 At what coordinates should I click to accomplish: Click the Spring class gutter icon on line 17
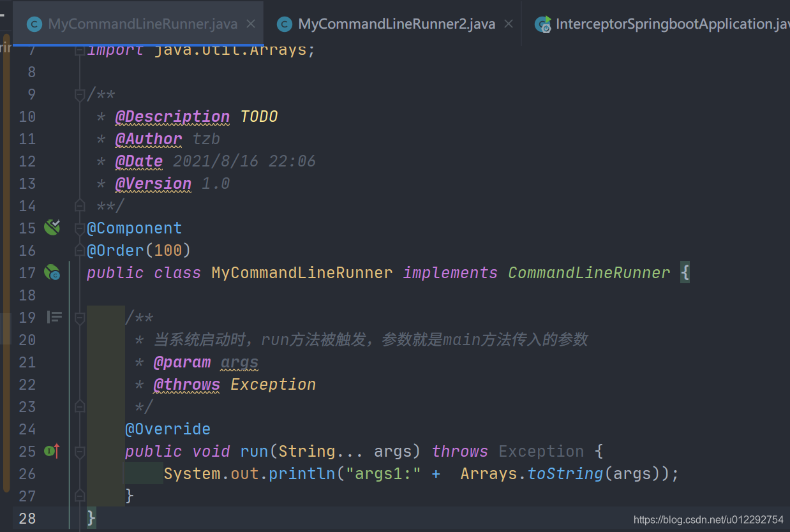[x=52, y=273]
